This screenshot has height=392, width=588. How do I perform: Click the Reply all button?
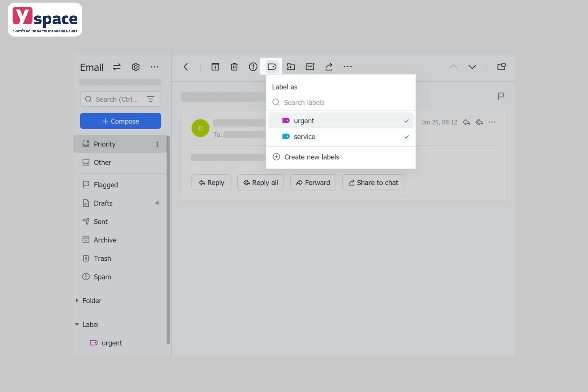tap(260, 182)
